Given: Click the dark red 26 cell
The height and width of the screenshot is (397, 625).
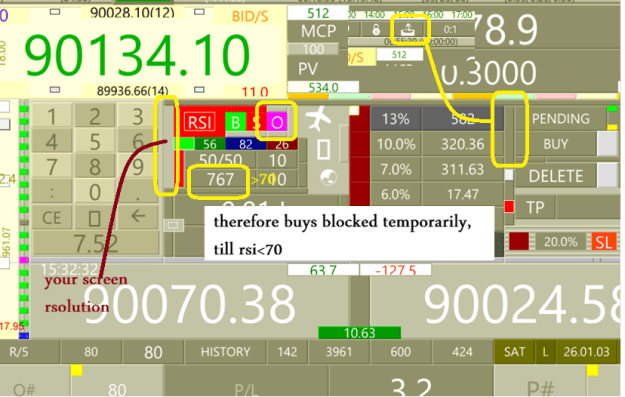Looking at the screenshot, I should 282,144.
